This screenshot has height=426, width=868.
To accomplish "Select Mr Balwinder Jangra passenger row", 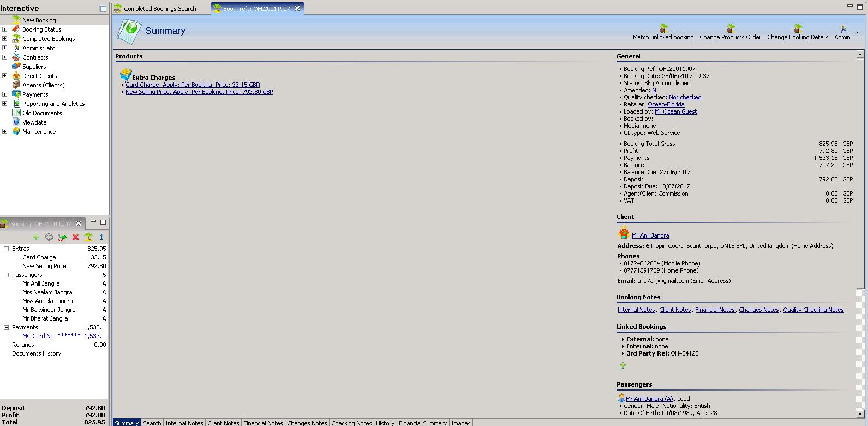I will point(55,310).
